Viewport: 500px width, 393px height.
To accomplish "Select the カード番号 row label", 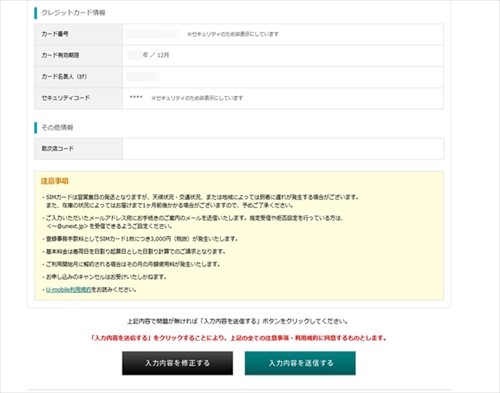I will click(x=55, y=34).
